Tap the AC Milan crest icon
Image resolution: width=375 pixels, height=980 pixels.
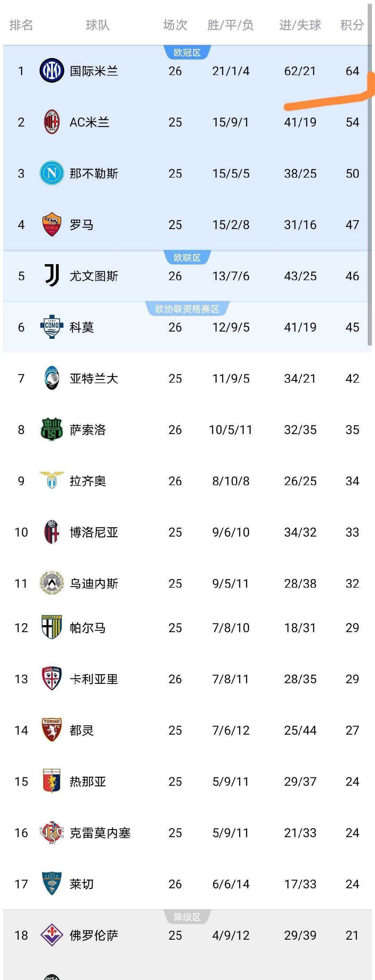tap(52, 122)
